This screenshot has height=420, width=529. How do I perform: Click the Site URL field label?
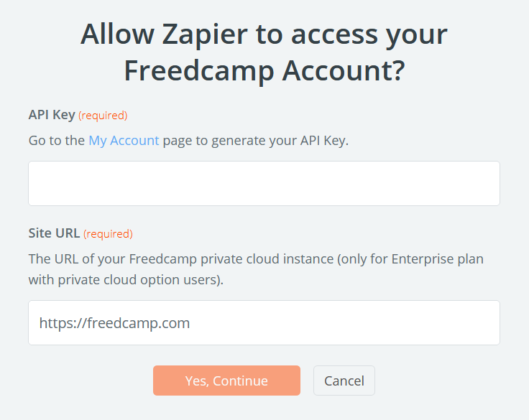coord(55,233)
